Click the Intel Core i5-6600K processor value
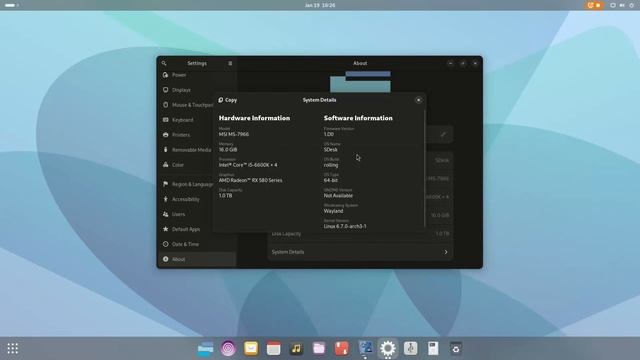 tap(248, 165)
